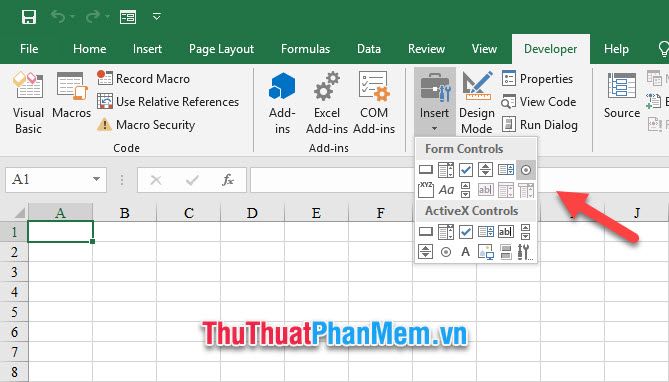669x382 pixels.
Task: Select ActiveX Spin Button
Action: pos(425,252)
